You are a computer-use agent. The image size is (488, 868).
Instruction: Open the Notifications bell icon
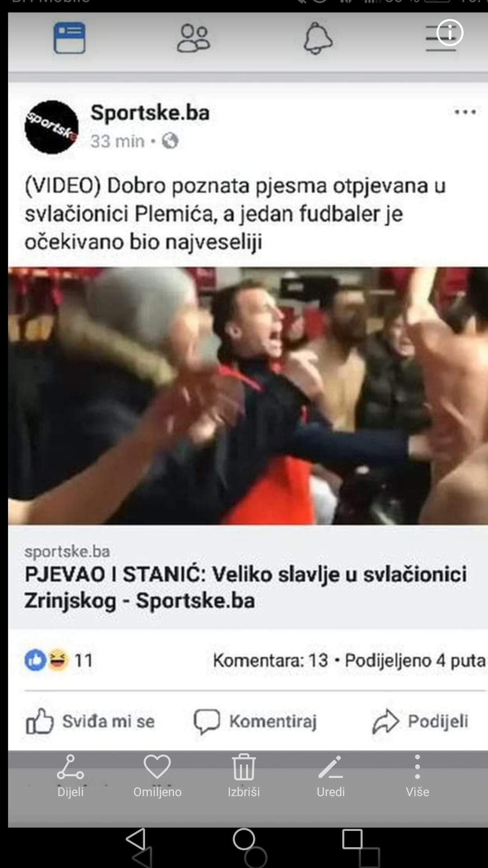[318, 38]
